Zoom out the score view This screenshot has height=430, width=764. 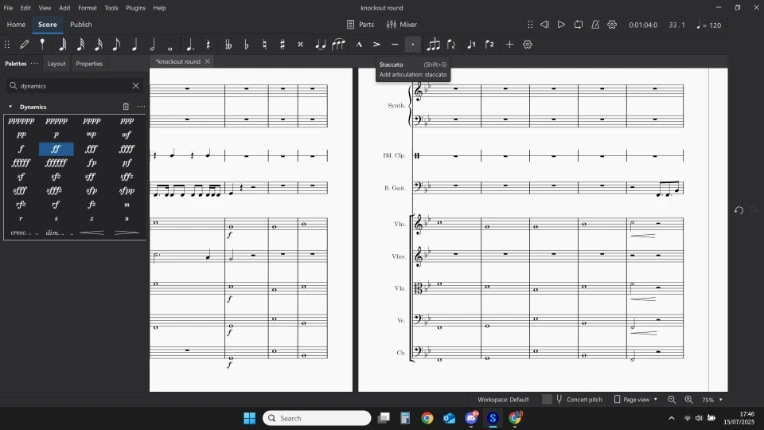672,399
